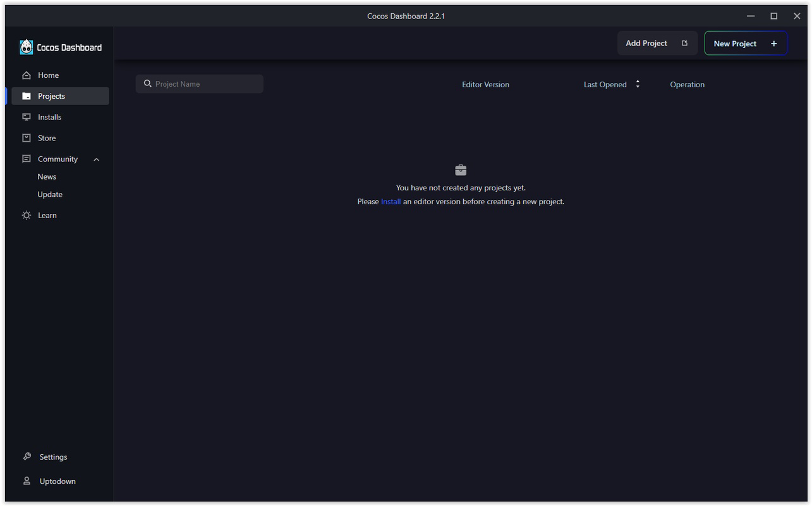The image size is (812, 506).
Task: Click the Uptodown user account icon
Action: [27, 481]
